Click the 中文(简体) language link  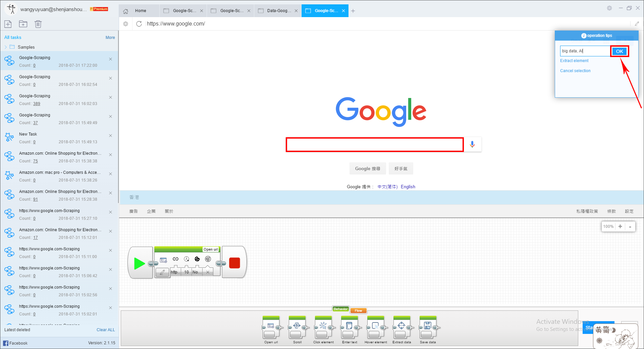coord(387,187)
